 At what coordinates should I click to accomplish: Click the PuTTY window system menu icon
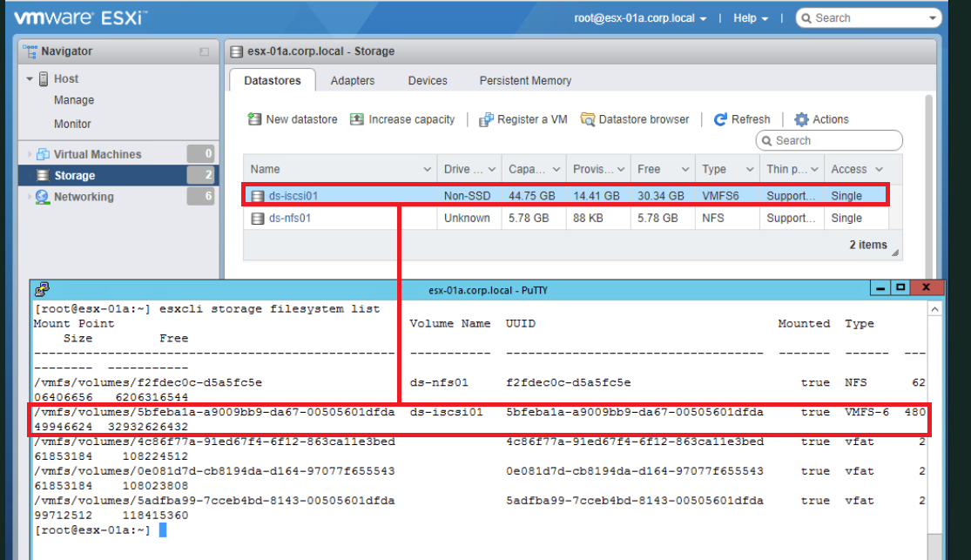pos(42,289)
